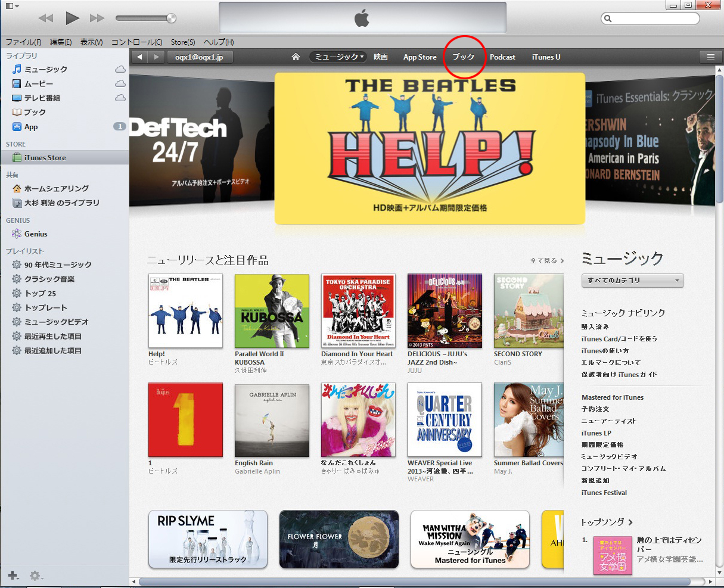Image resolution: width=724 pixels, height=588 pixels.
Task: Open the window menu dropdown in the title bar corner
Action: point(11,6)
